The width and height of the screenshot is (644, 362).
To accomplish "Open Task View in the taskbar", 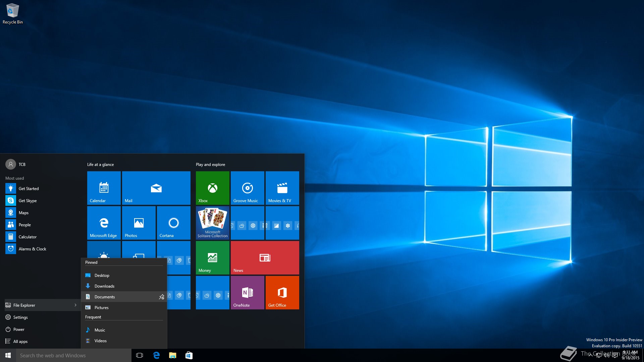I will [x=140, y=355].
